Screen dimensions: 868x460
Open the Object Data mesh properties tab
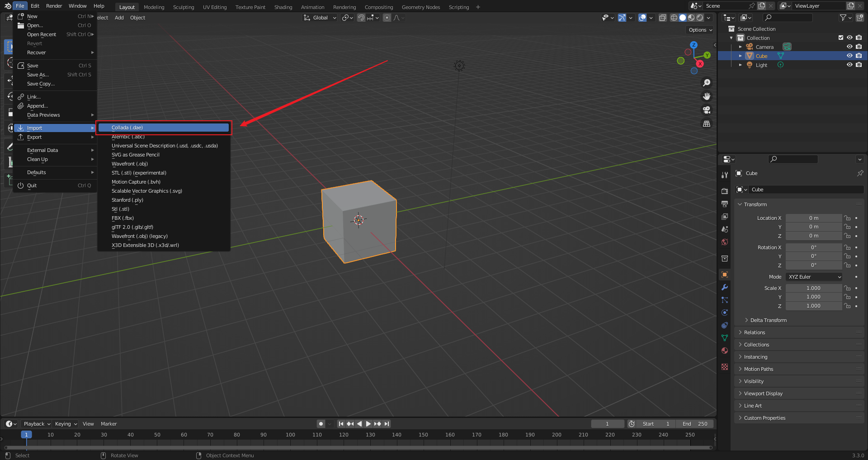pos(725,338)
